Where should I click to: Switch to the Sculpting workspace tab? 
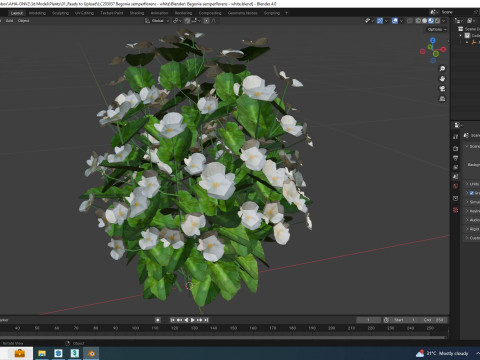[x=60, y=13]
